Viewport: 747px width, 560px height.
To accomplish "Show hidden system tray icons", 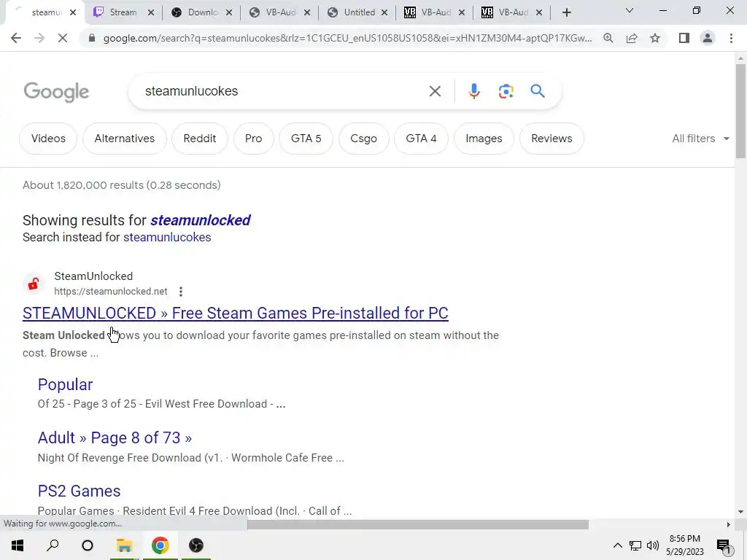I will click(617, 545).
